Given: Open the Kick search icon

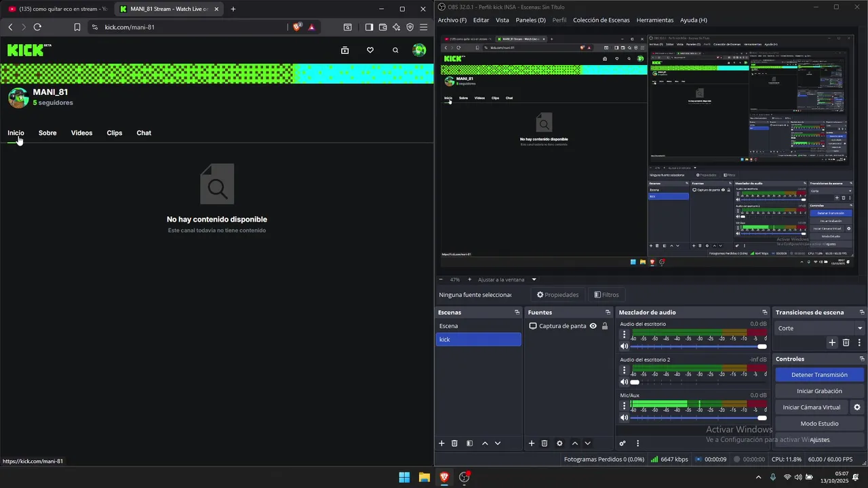Looking at the screenshot, I should (395, 50).
